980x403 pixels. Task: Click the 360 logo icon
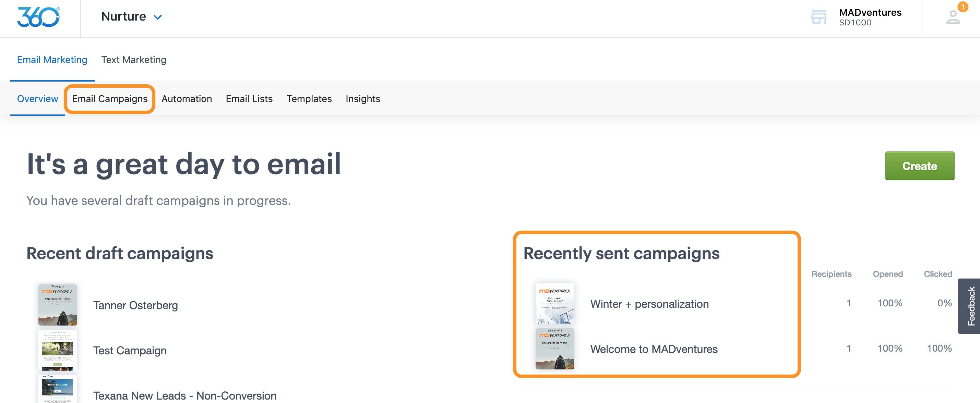pos(38,17)
